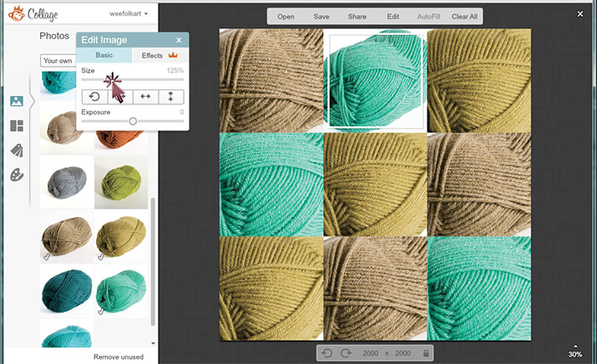Switch to the Effects tab
This screenshot has width=597, height=364.
coord(160,55)
